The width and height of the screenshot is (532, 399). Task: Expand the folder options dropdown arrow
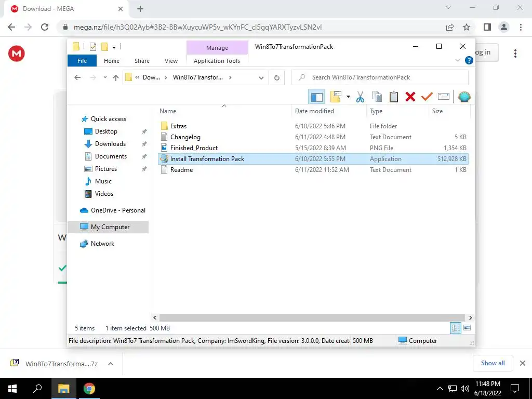[x=348, y=97]
